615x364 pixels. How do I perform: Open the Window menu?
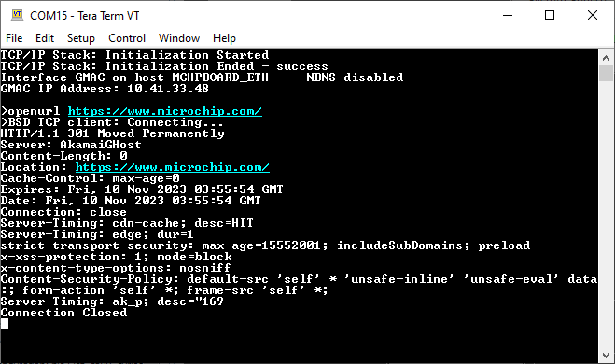click(179, 38)
